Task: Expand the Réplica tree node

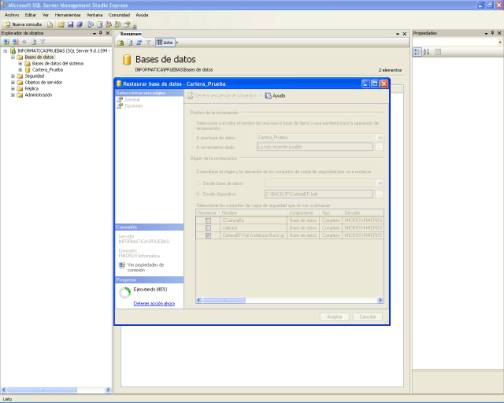Action: point(13,89)
